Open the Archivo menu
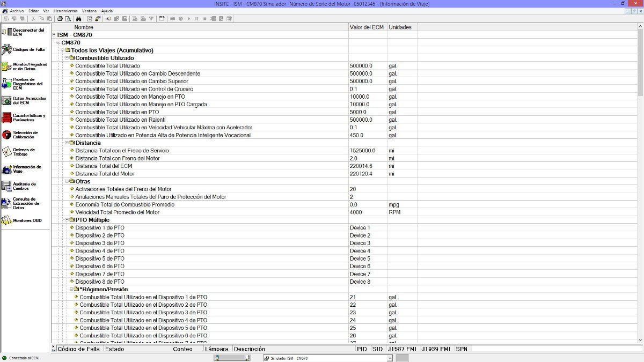The height and width of the screenshot is (362, 644). (17, 11)
